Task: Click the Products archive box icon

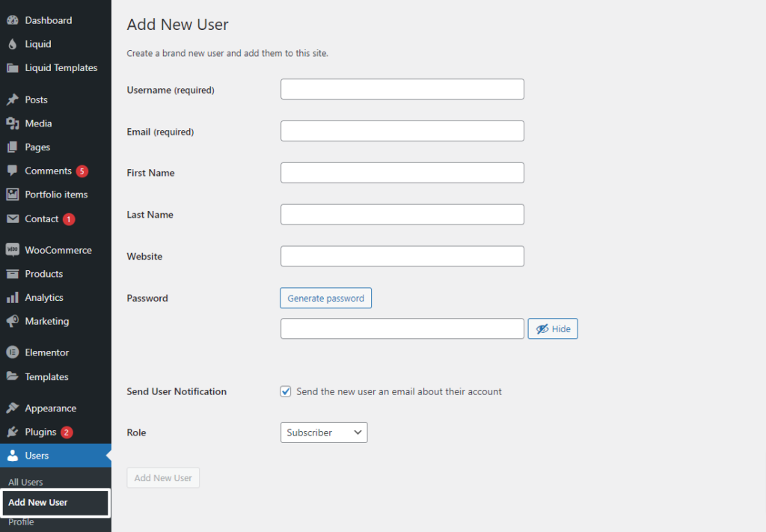Action: [13, 274]
